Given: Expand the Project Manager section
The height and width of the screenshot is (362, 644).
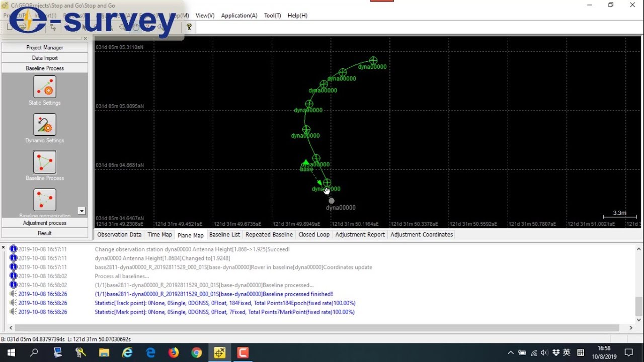Looking at the screenshot, I should coord(45,47).
